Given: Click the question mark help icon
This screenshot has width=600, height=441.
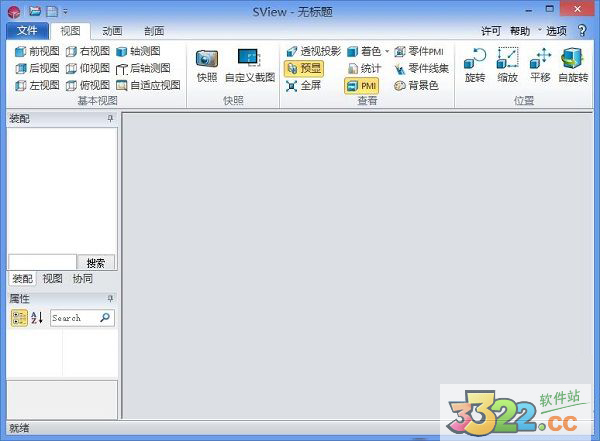Looking at the screenshot, I should tap(582, 31).
